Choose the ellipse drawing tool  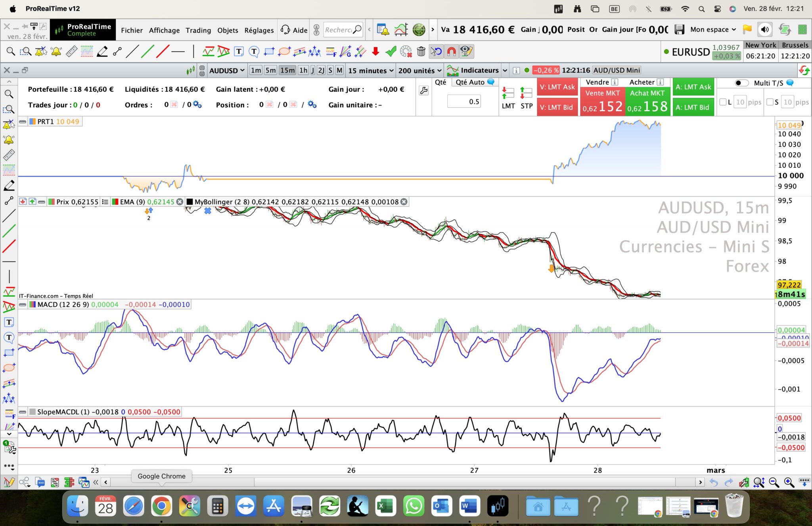[284, 52]
